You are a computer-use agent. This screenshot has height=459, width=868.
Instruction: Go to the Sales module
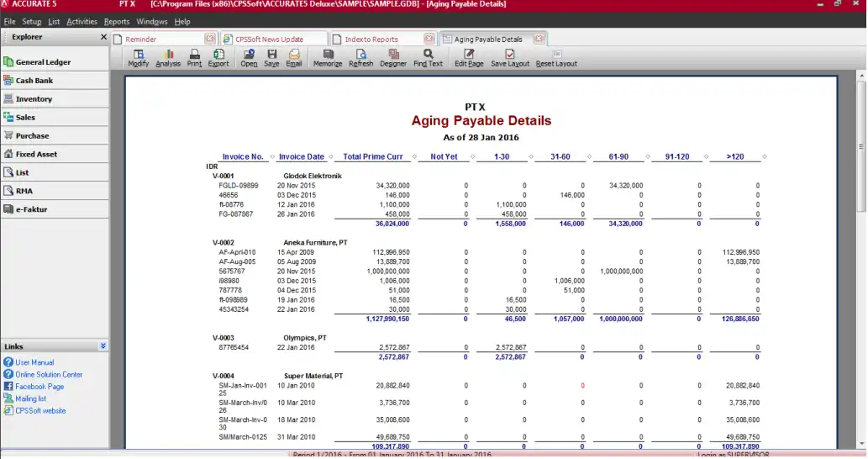coord(55,117)
